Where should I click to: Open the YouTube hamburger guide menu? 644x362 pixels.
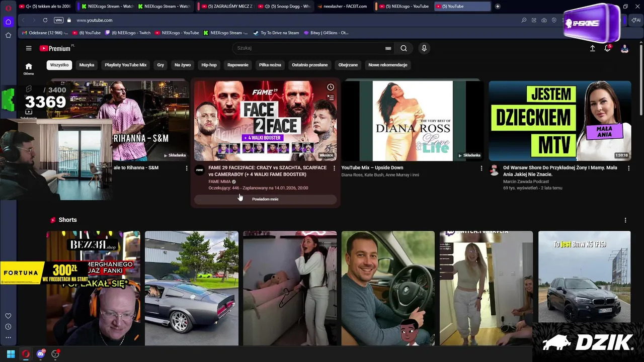[29, 48]
